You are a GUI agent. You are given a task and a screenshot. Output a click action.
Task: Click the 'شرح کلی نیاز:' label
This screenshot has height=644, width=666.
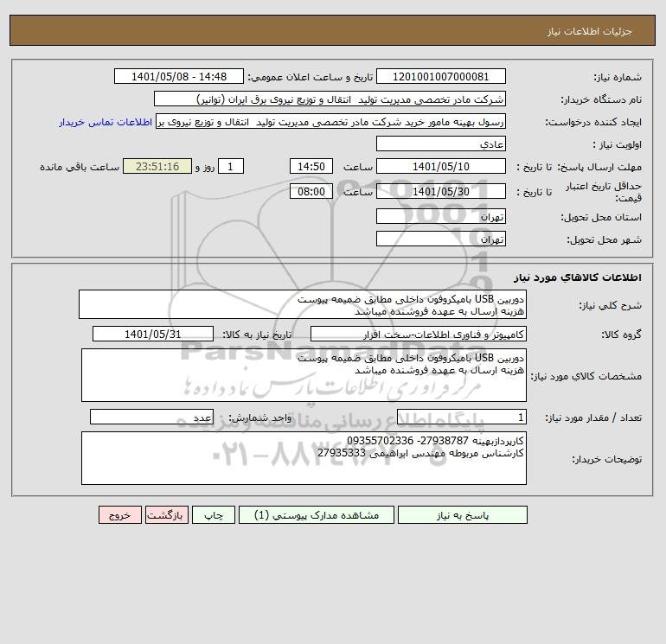611,305
